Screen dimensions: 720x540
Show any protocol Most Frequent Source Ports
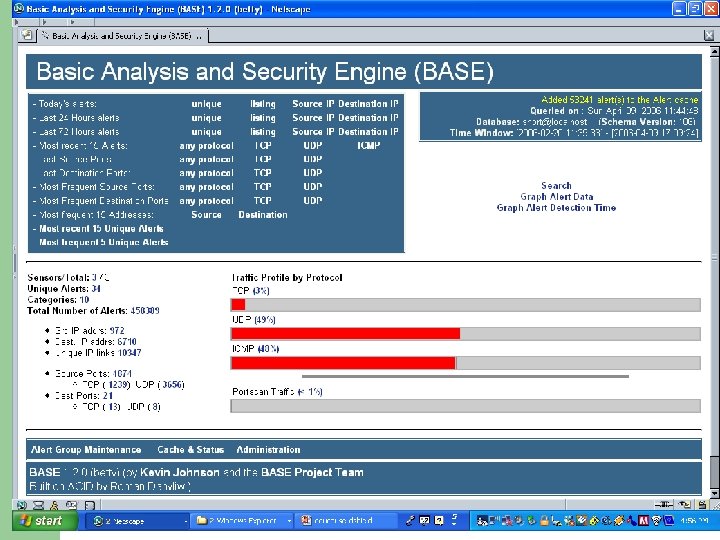[x=207, y=187]
